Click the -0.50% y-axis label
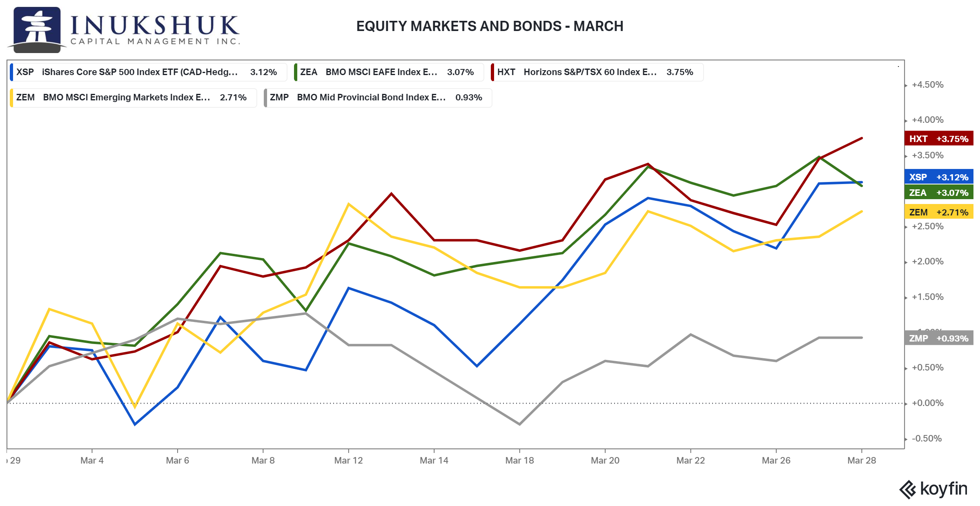Screen dimensions: 980x506 coord(927,438)
